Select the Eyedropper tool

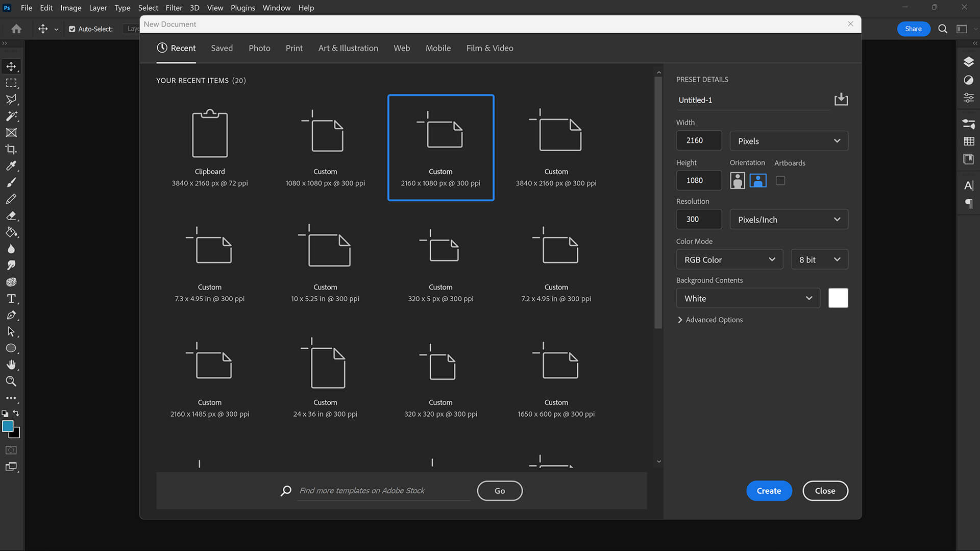pyautogui.click(x=11, y=165)
